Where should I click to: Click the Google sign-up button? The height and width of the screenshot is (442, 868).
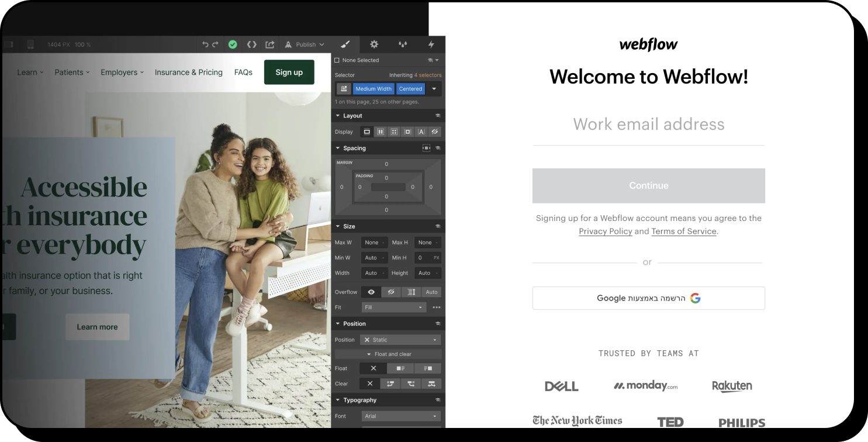pyautogui.click(x=648, y=298)
